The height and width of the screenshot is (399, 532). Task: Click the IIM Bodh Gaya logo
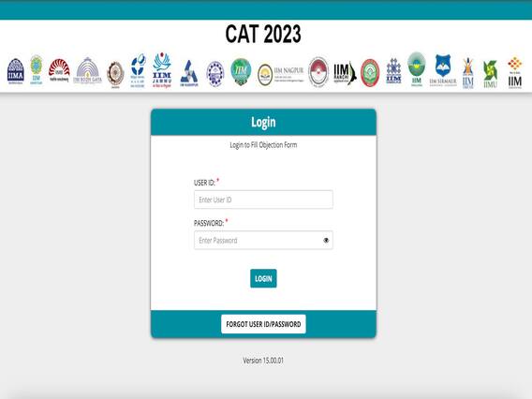coord(87,70)
